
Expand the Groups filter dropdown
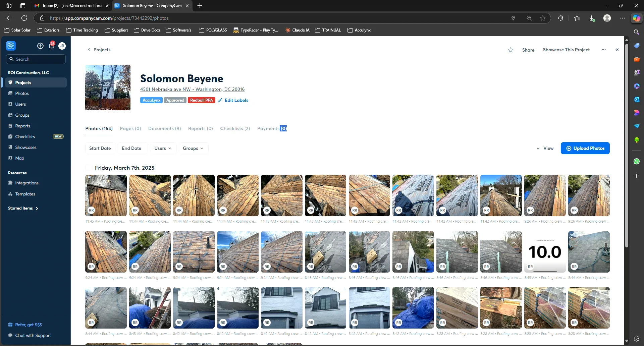click(x=193, y=148)
